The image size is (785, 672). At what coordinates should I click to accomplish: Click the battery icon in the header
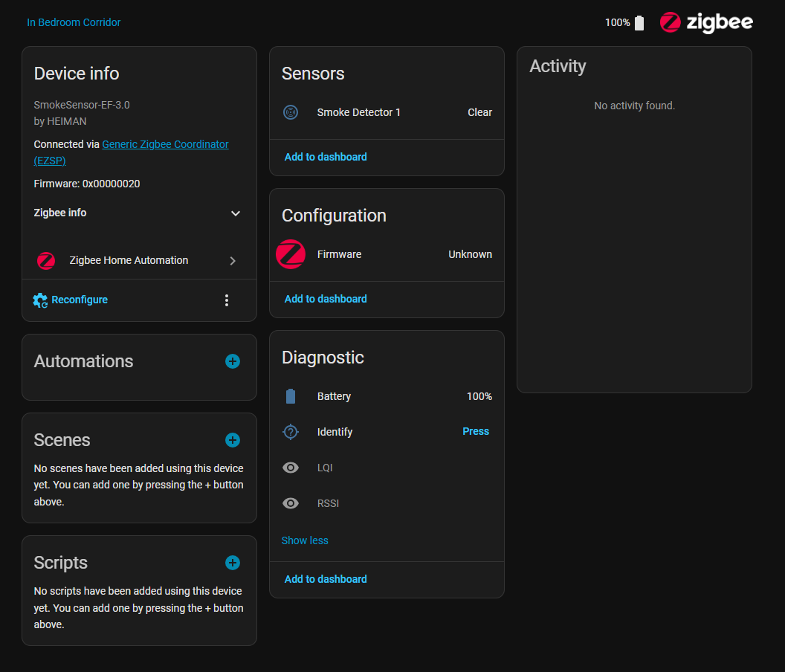point(639,23)
